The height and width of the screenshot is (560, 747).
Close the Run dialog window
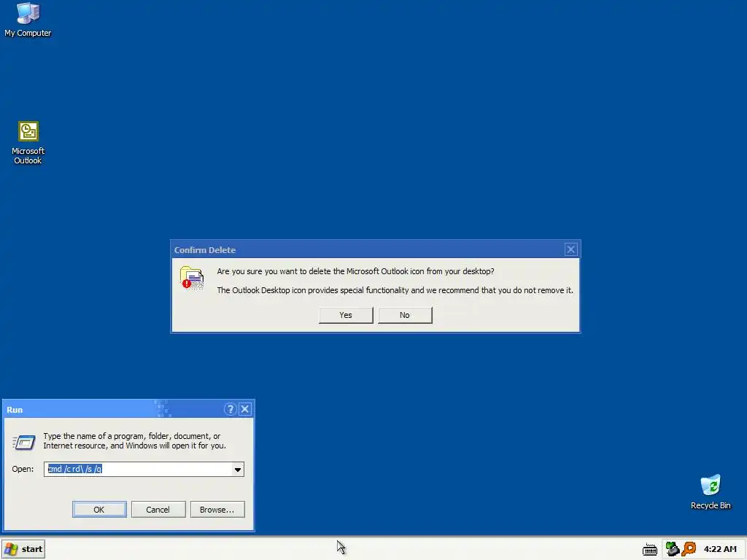245,409
